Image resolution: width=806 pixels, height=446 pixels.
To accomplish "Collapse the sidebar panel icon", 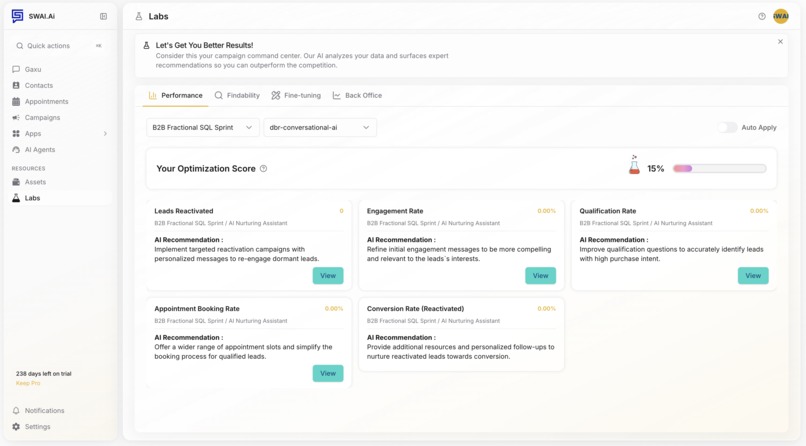I will point(103,16).
